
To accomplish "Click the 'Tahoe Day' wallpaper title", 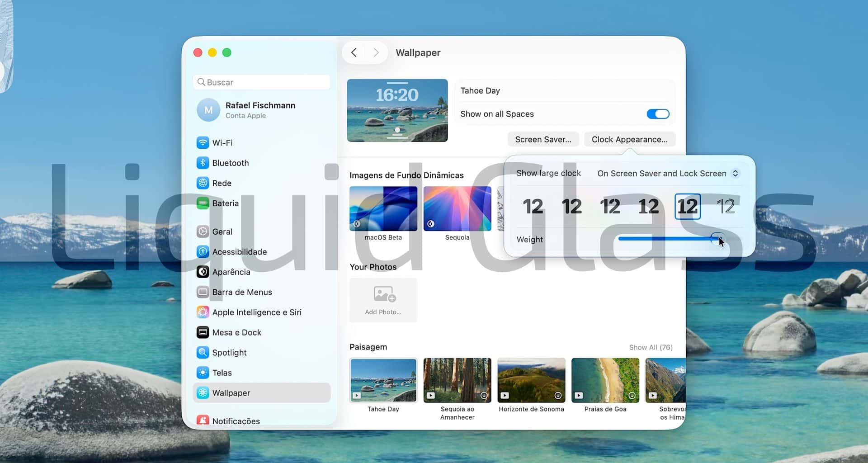I will 480,90.
